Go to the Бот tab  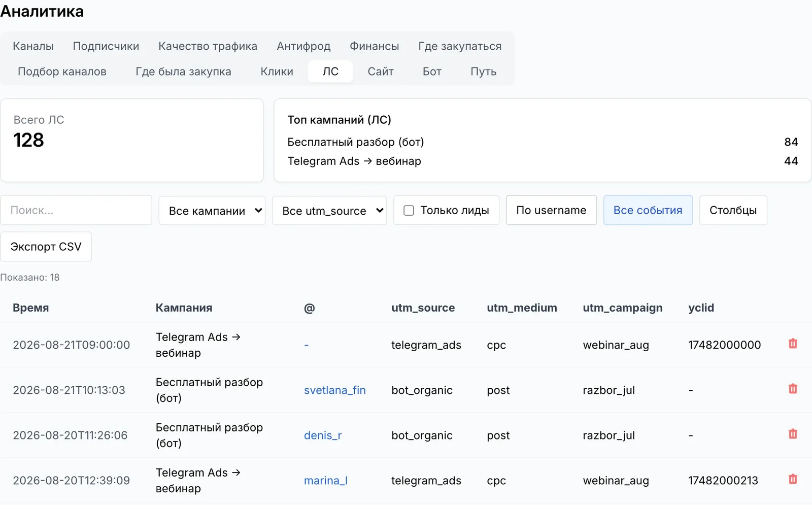[x=432, y=72]
